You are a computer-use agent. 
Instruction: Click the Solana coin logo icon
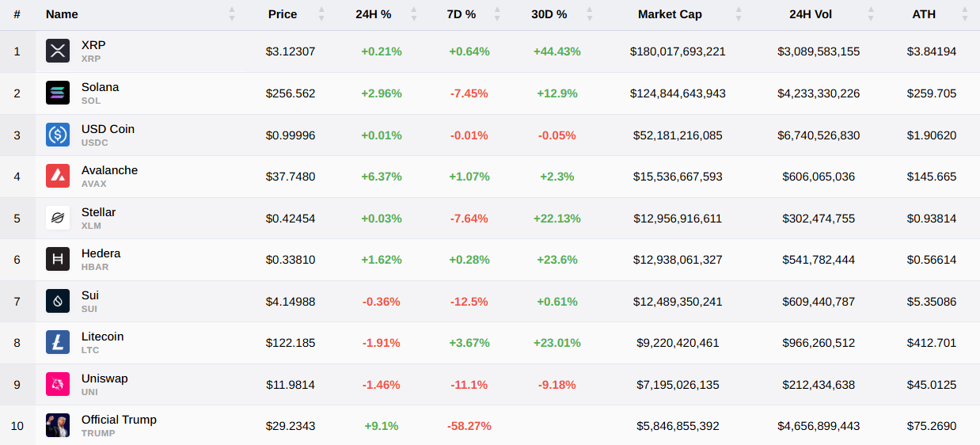point(58,93)
